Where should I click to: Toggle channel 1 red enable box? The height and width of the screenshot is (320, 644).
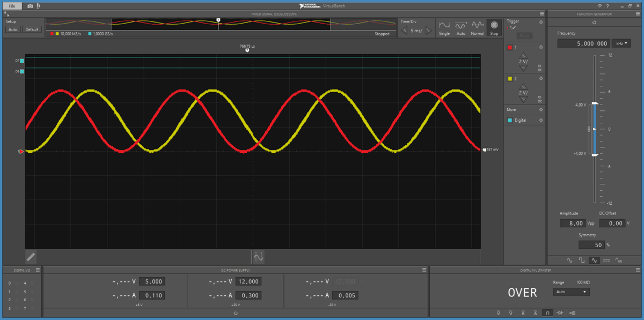510,48
